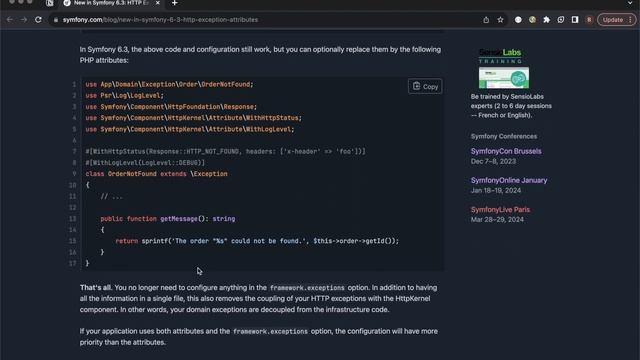Click the 'Mar 28–29, 2024' date
The image size is (640, 360).
[497, 220]
